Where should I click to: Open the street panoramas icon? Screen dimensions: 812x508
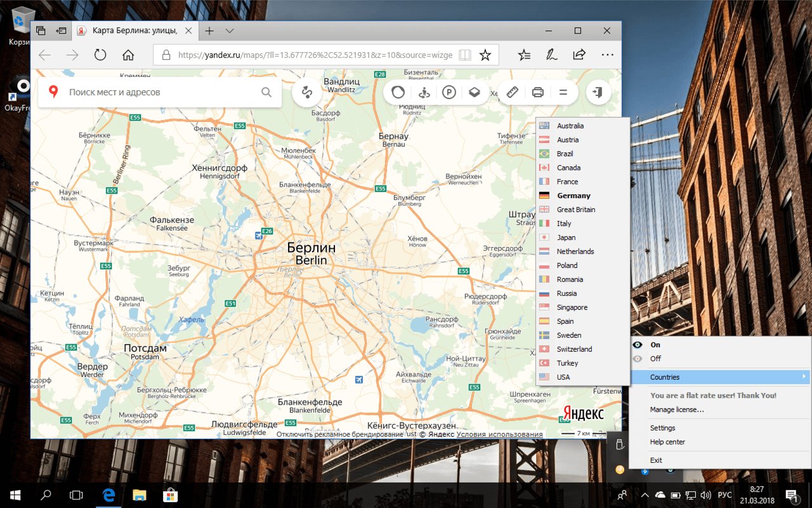pyautogui.click(x=424, y=92)
